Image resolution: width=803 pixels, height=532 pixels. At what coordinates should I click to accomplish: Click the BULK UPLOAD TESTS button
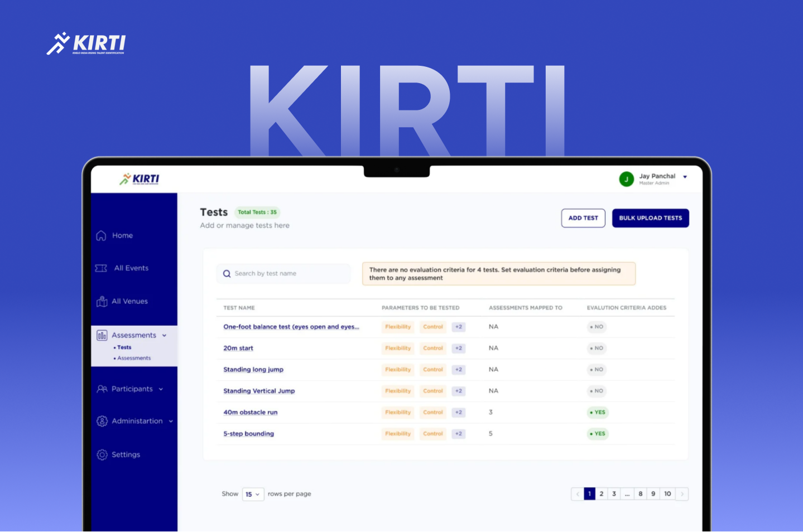coord(651,218)
